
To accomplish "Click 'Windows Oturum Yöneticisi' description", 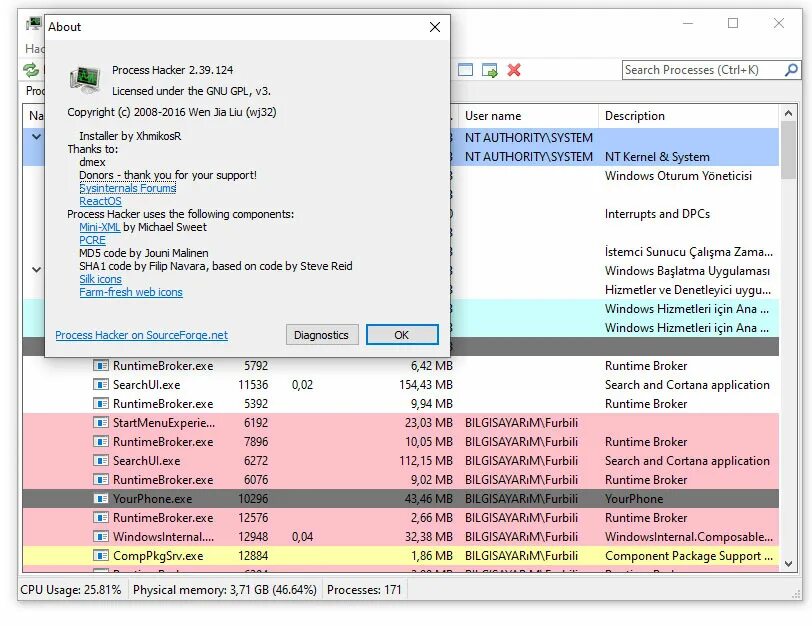I will pyautogui.click(x=678, y=176).
